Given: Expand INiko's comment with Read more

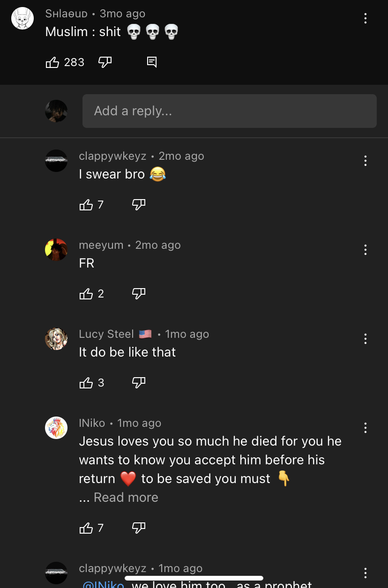Looking at the screenshot, I should pyautogui.click(x=126, y=498).
